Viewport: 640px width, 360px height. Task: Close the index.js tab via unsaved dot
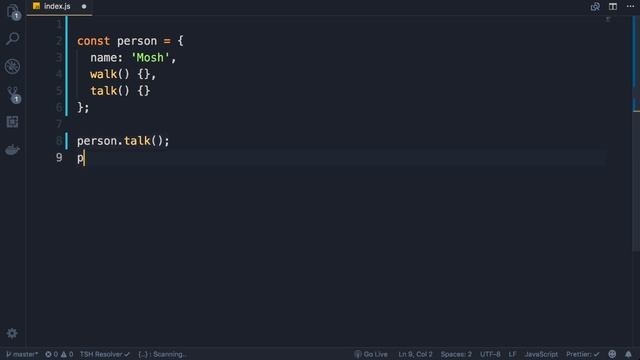click(84, 7)
